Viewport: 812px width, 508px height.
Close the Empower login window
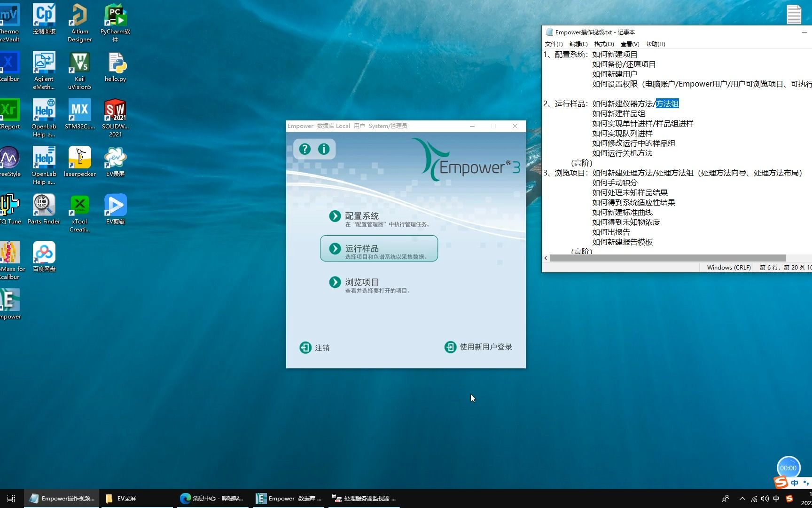pyautogui.click(x=515, y=126)
